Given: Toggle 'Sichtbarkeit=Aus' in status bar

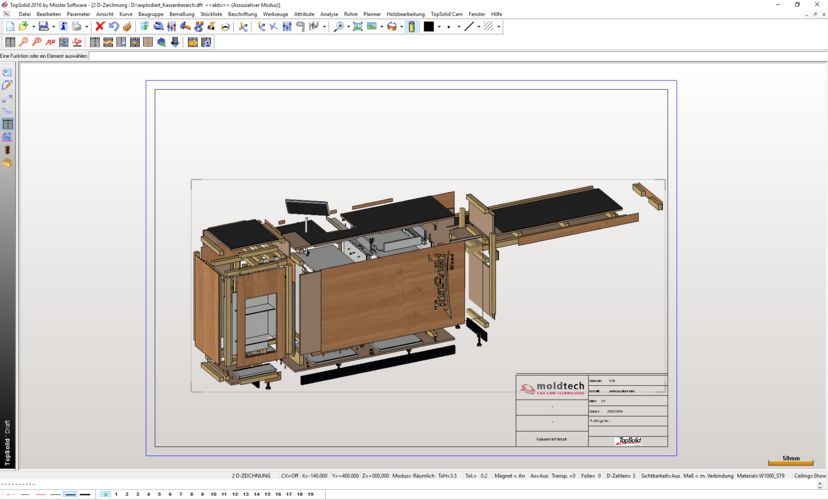Looking at the screenshot, I should click(x=661, y=476).
